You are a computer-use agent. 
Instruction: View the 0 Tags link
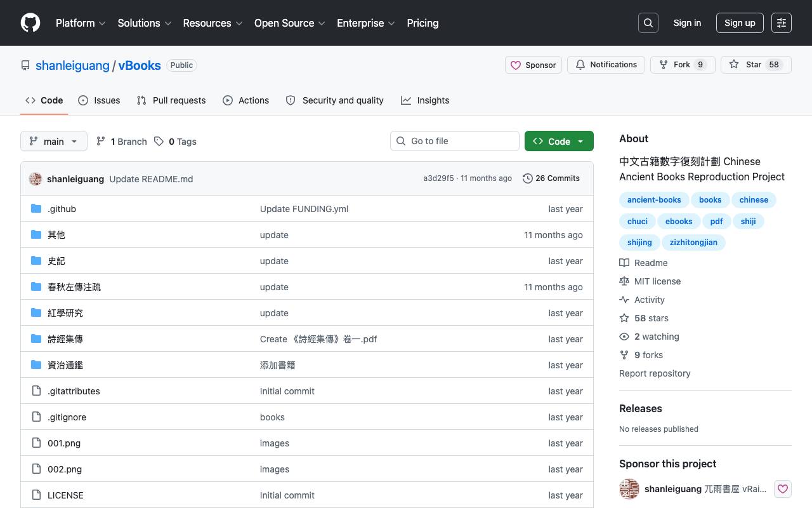coord(175,142)
